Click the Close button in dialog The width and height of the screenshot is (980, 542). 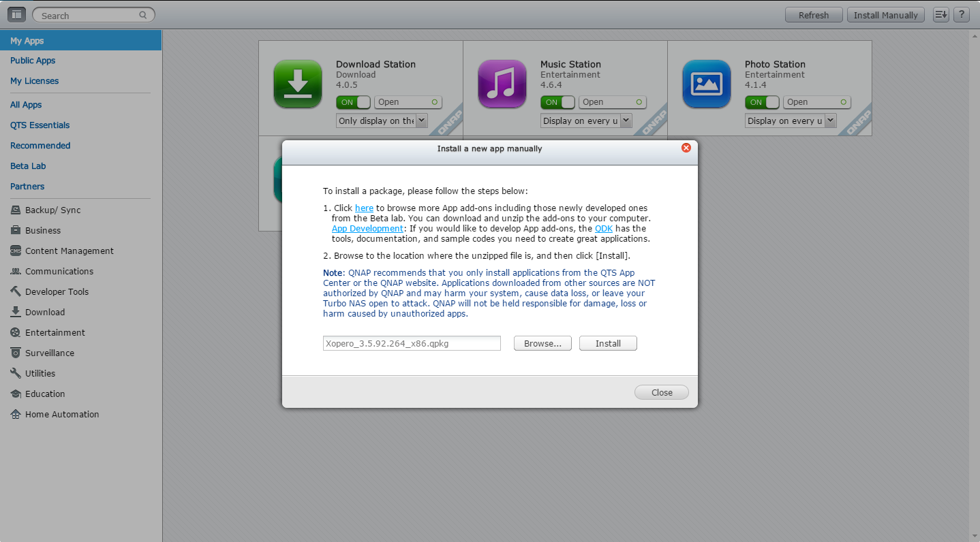point(662,392)
